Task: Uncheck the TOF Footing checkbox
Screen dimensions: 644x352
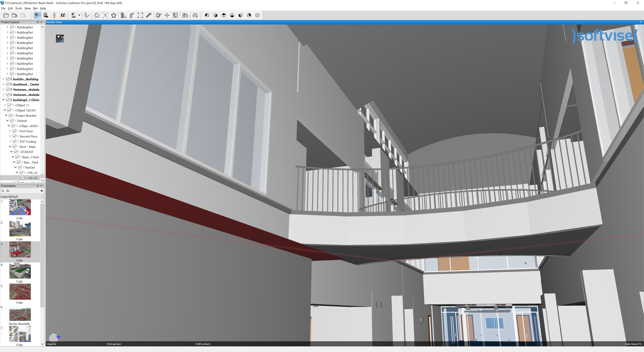Action: [14, 142]
